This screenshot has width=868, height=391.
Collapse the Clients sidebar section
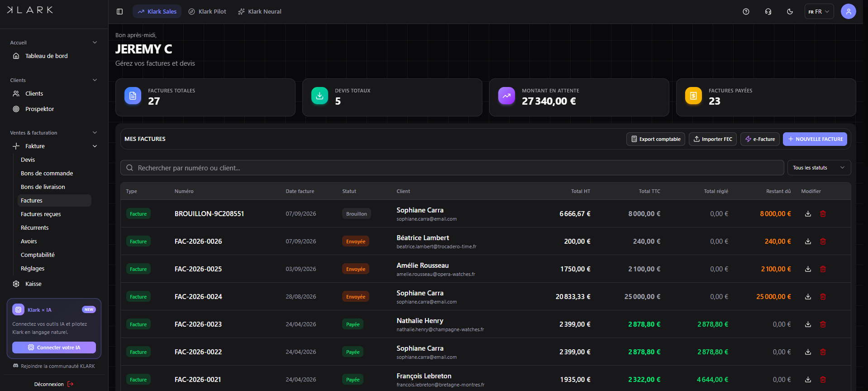point(95,80)
